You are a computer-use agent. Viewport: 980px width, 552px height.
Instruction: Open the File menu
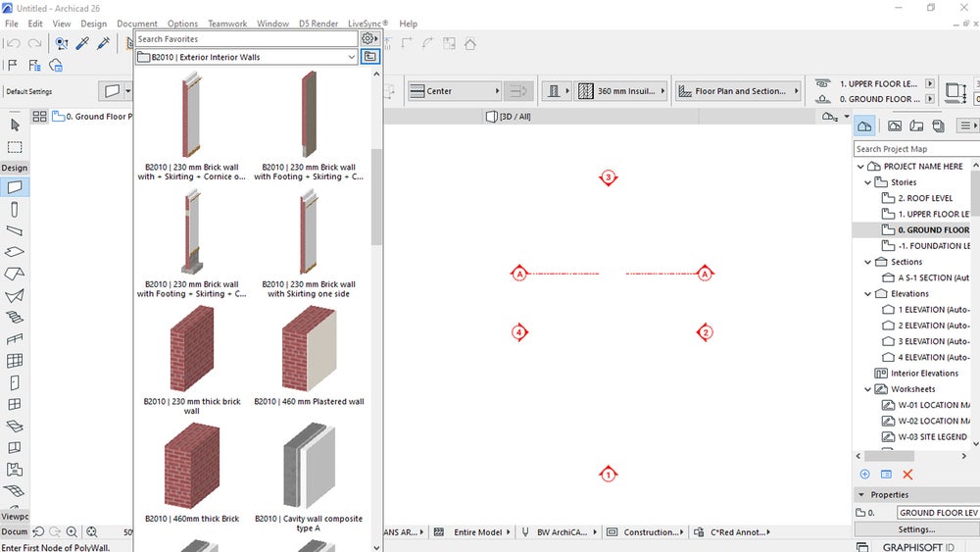11,24
